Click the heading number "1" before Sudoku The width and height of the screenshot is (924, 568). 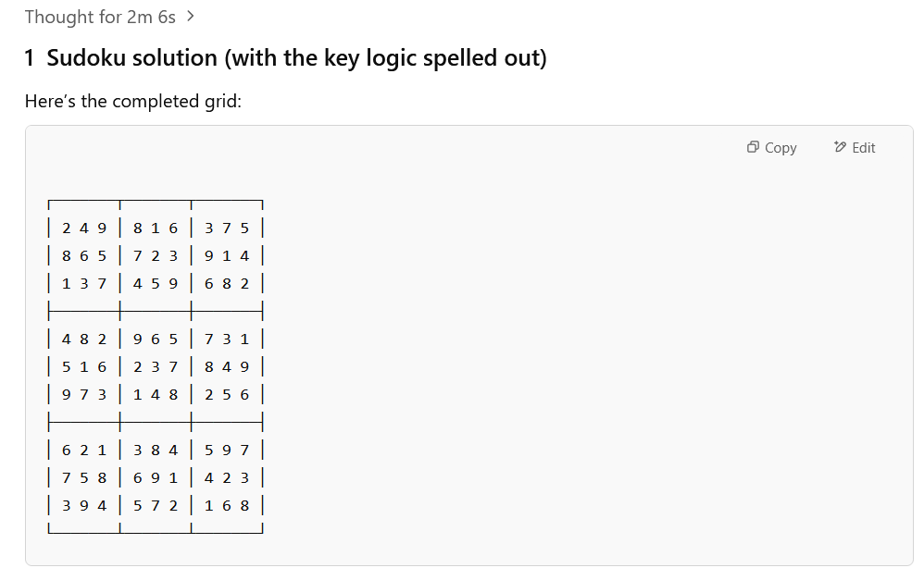point(30,58)
